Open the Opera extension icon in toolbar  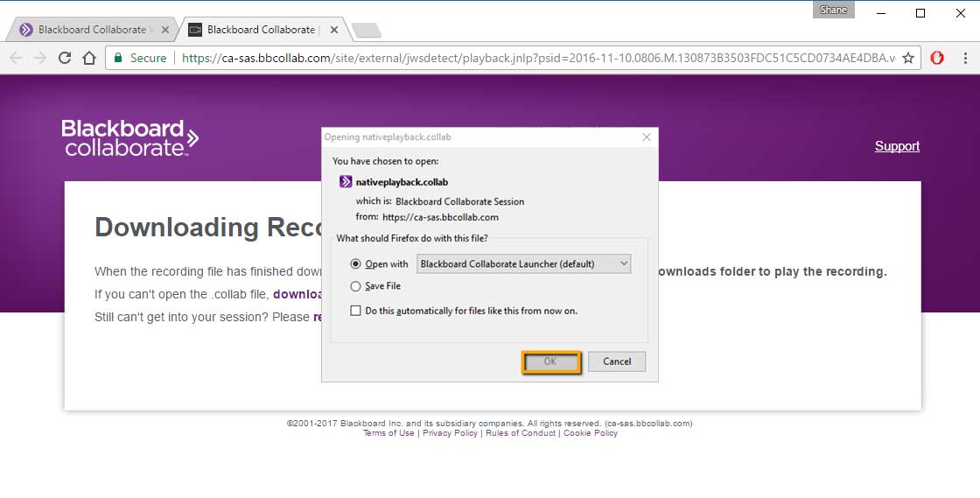tap(937, 58)
